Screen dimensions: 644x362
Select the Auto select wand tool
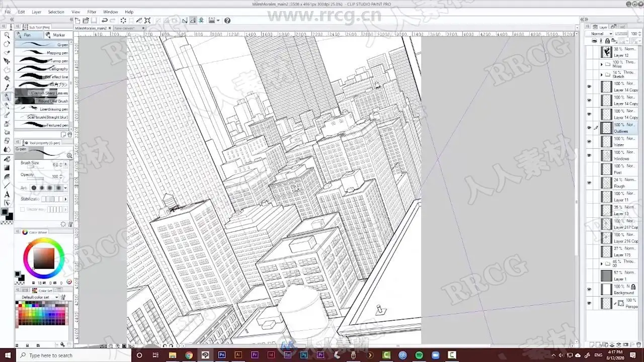[x=7, y=79]
